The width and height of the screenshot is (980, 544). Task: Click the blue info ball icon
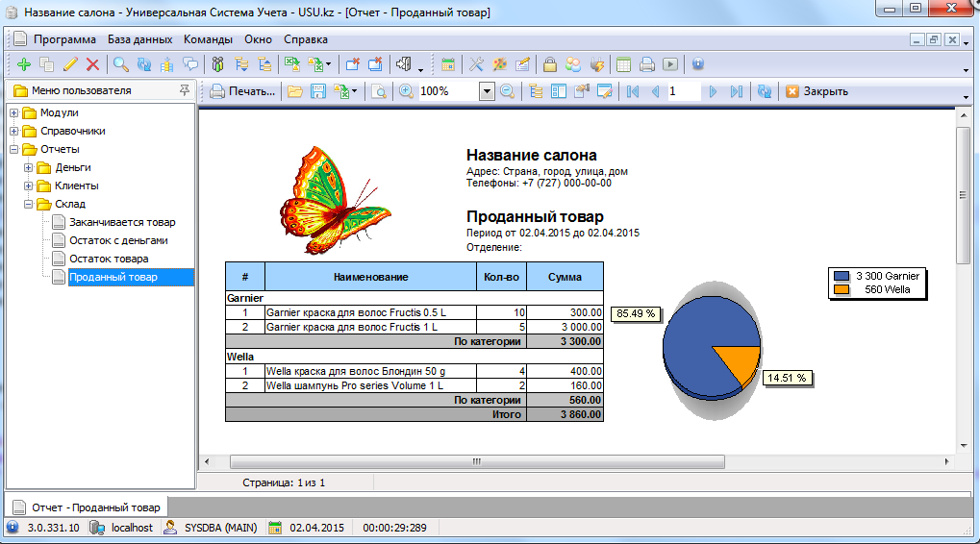pyautogui.click(x=698, y=63)
